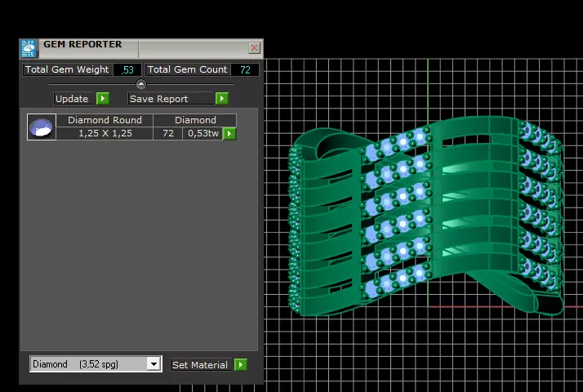Select the round diamond gem thumbnail
This screenshot has height=392, width=583.
coord(42,127)
